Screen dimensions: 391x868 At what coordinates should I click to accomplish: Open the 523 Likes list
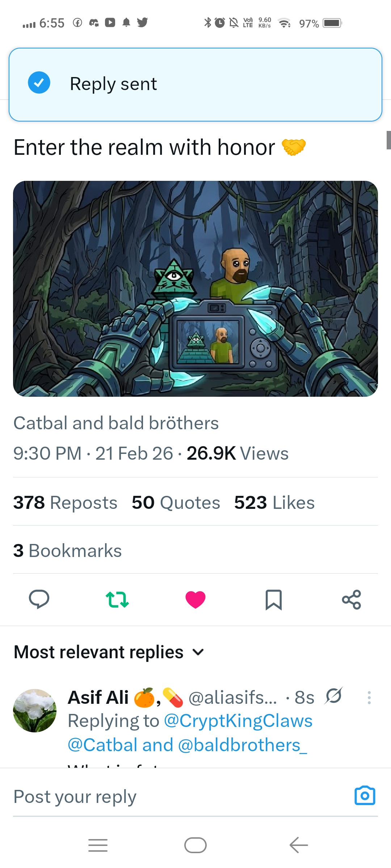(274, 502)
